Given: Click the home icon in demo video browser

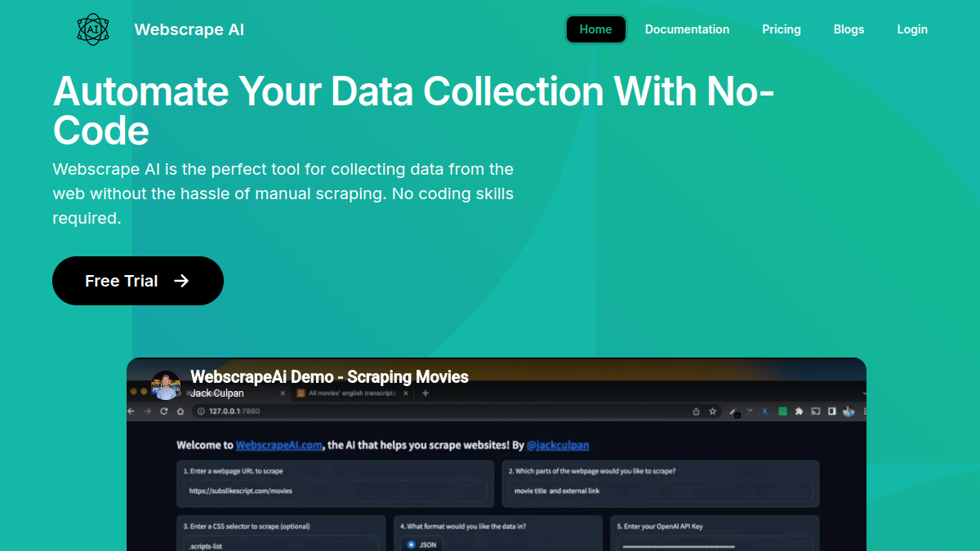Looking at the screenshot, I should (179, 411).
